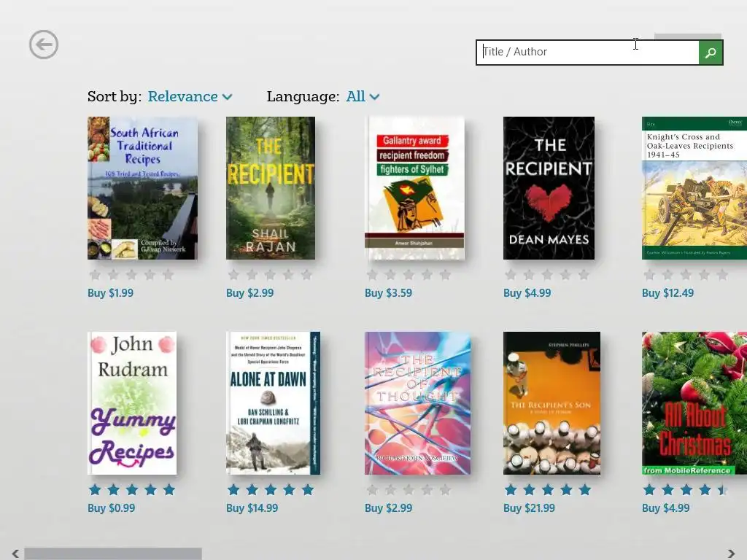Screen dimensions: 747x560
Task: Open Alone at Dawn book cover
Action: 273,403
